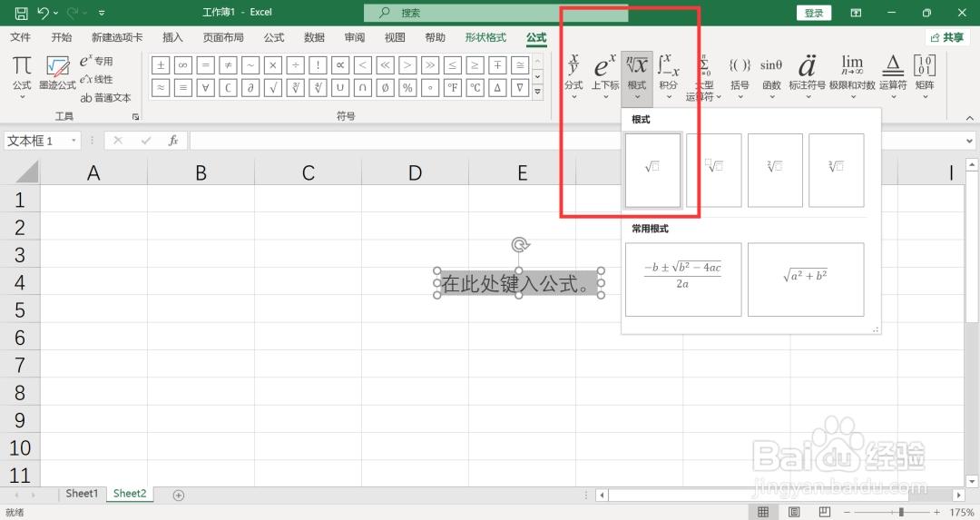Image resolution: width=980 pixels, height=520 pixels.
Task: Insert the percent % symbol
Action: (407, 88)
